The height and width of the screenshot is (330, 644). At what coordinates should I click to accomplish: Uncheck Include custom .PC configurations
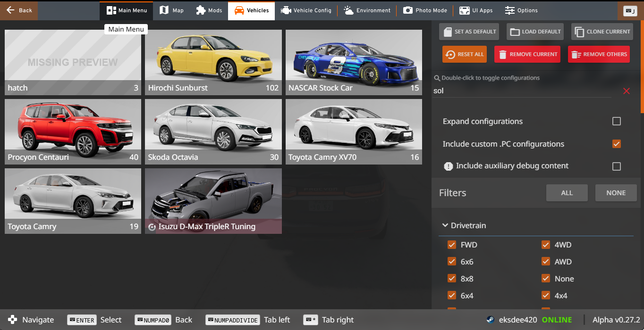pos(616,144)
